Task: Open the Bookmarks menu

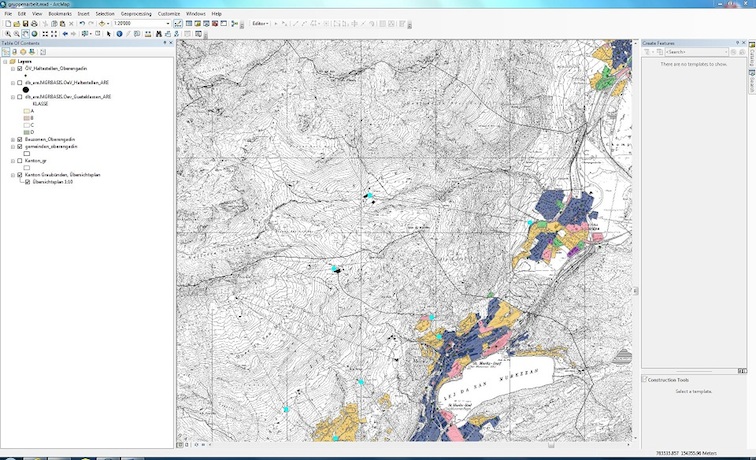Action: [x=60, y=13]
